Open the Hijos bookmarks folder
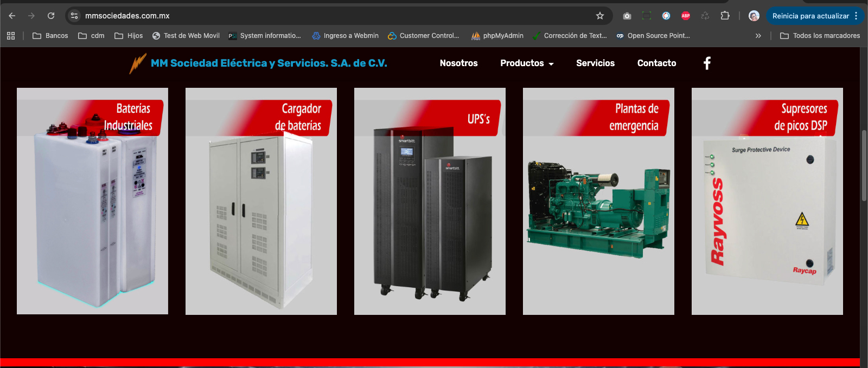This screenshot has height=368, width=868. click(129, 36)
